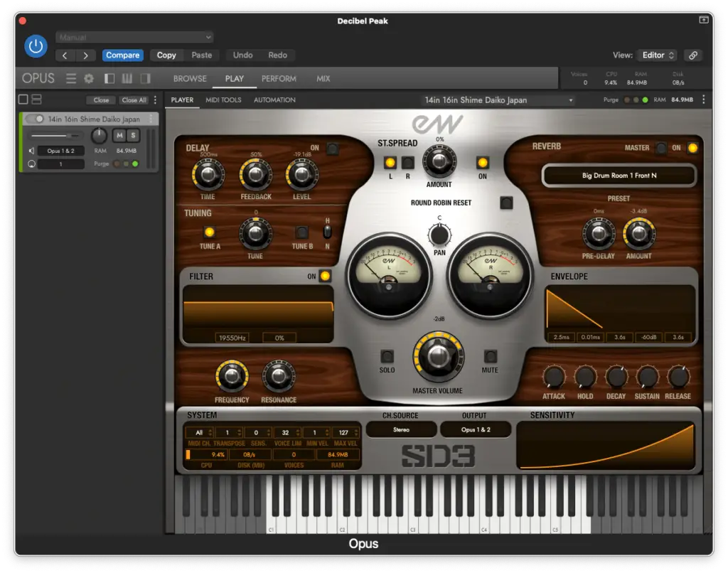Click the instrument volume slider in rack
The height and width of the screenshot is (573, 728).
tap(55, 136)
